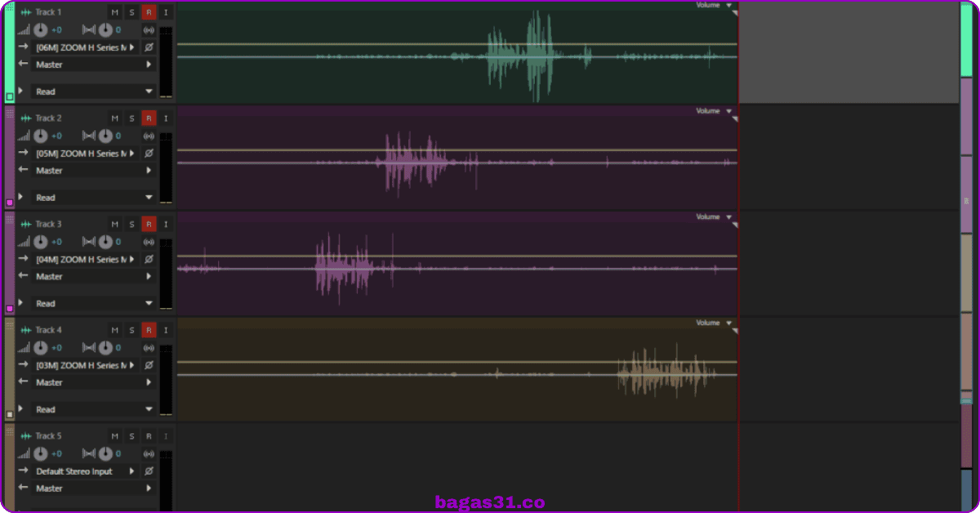
Task: Click the Track 1 waveform icon
Action: [26, 12]
